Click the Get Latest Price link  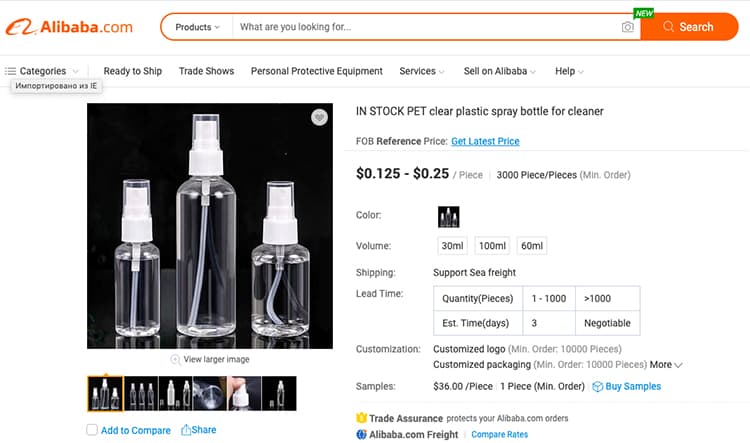click(485, 141)
